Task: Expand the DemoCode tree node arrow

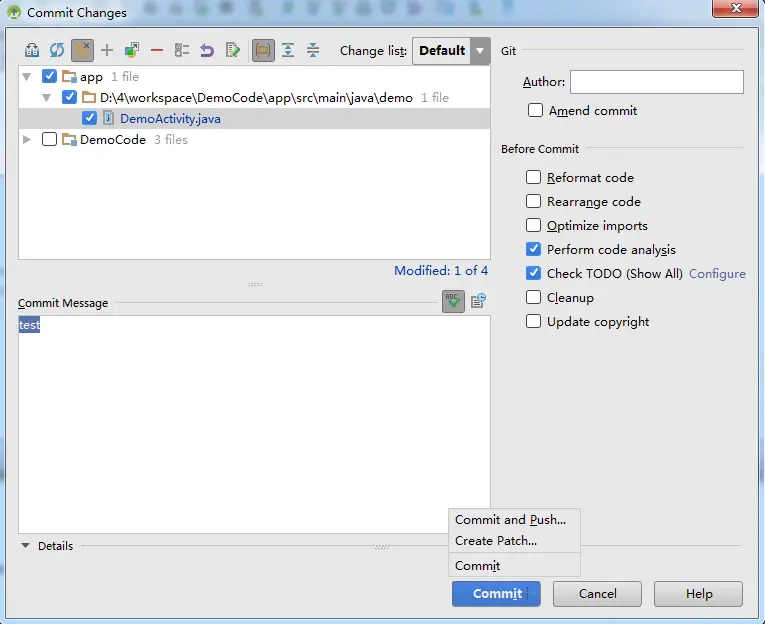Action: [x=27, y=140]
